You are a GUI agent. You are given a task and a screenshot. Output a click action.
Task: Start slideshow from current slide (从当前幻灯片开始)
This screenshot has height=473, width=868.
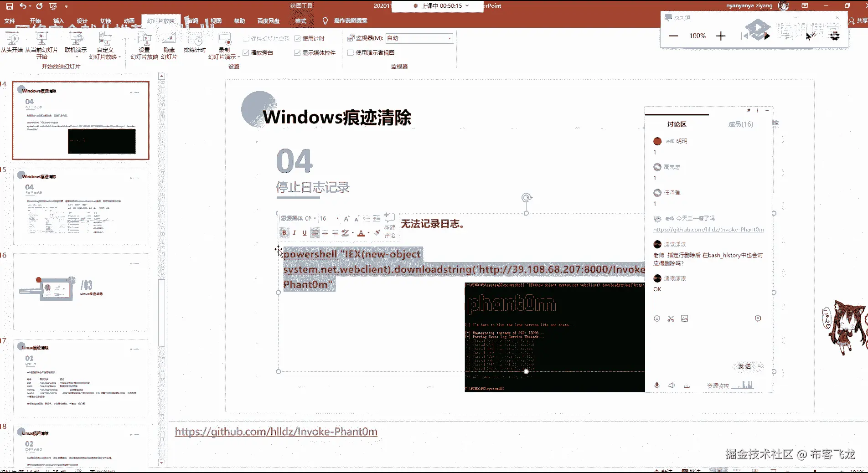(41, 46)
